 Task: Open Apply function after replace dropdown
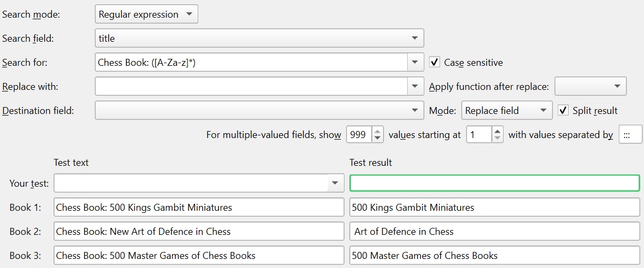coord(590,86)
